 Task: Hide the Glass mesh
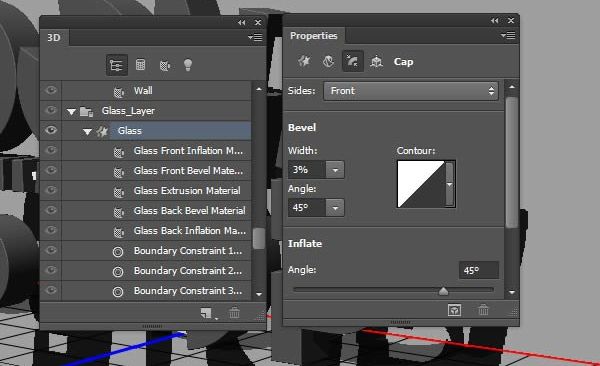pyautogui.click(x=51, y=130)
